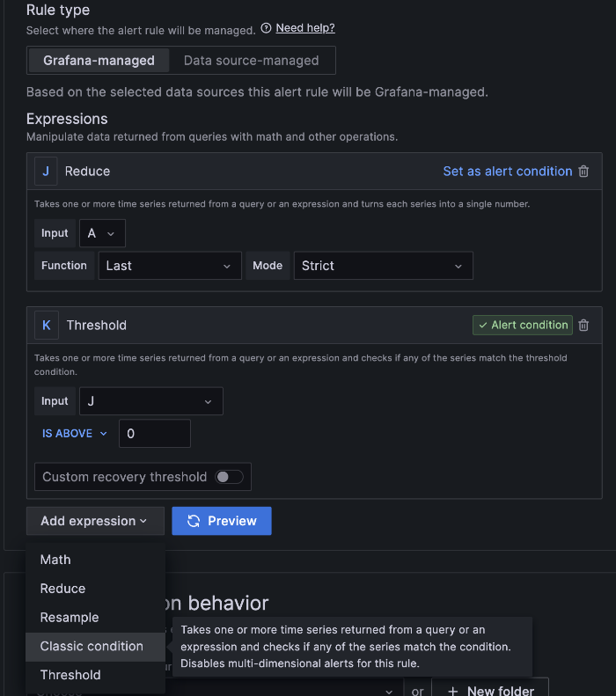This screenshot has height=696, width=616.
Task: Choose Resample from the expression menu
Action: (x=95, y=618)
